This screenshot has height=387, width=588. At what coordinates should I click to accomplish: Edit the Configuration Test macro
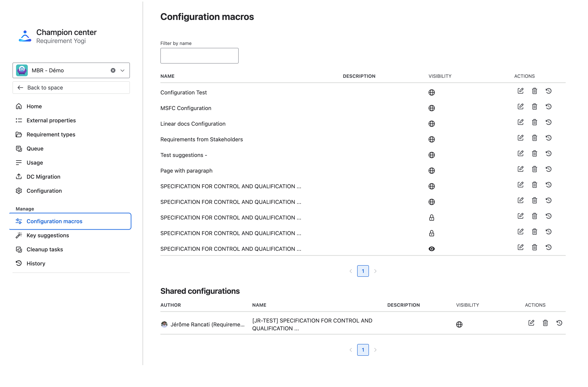(520, 91)
